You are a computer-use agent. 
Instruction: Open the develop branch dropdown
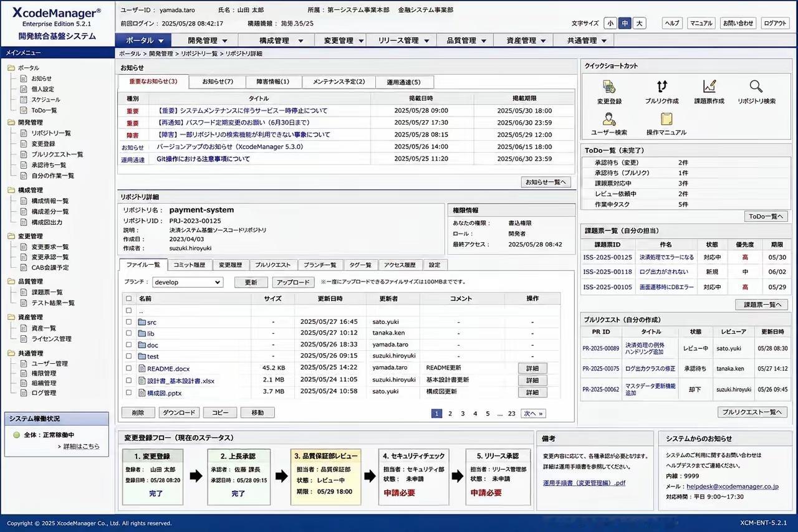click(x=187, y=282)
